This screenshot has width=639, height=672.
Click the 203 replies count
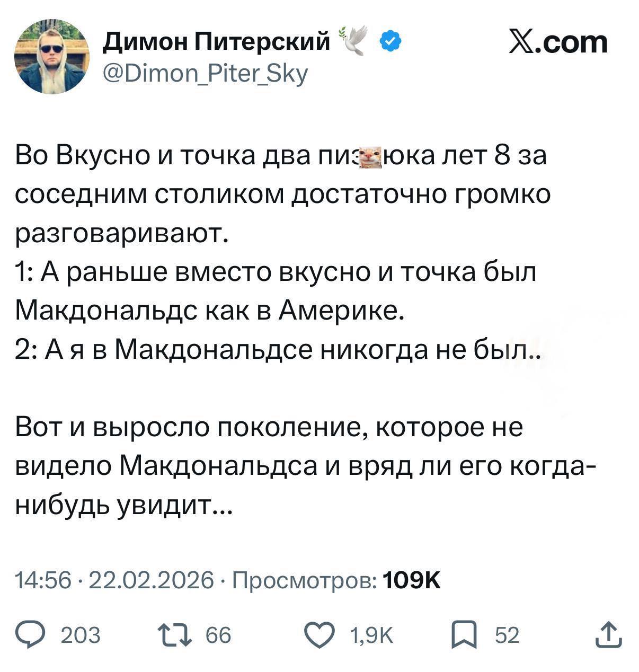tap(81, 635)
